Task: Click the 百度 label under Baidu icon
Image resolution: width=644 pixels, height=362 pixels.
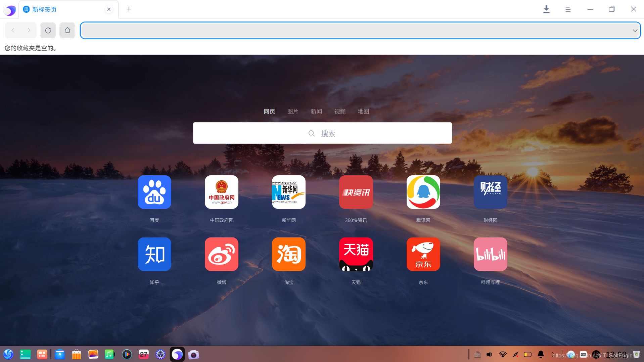Action: (154, 220)
